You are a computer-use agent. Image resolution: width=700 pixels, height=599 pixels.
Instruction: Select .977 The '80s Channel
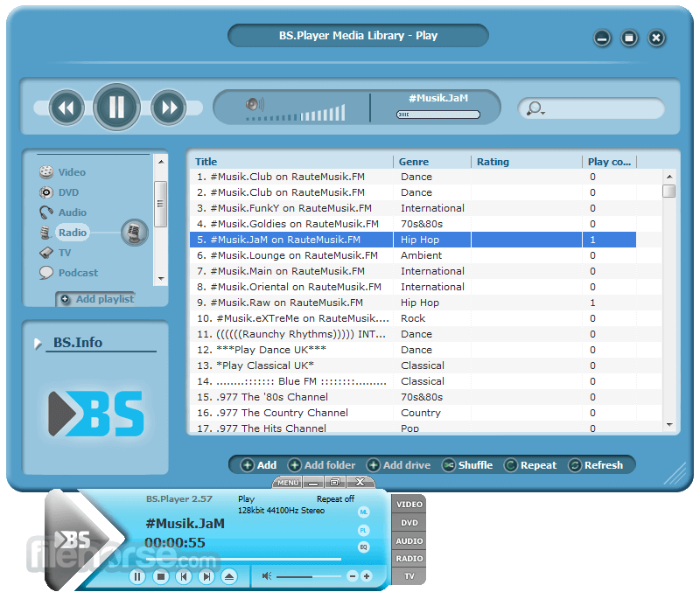(x=413, y=397)
